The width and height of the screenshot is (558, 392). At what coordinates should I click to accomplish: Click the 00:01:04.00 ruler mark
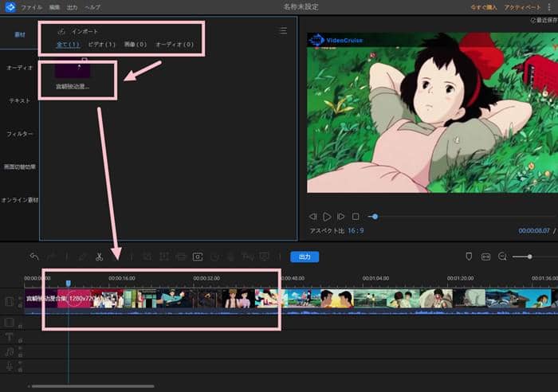pyautogui.click(x=375, y=278)
